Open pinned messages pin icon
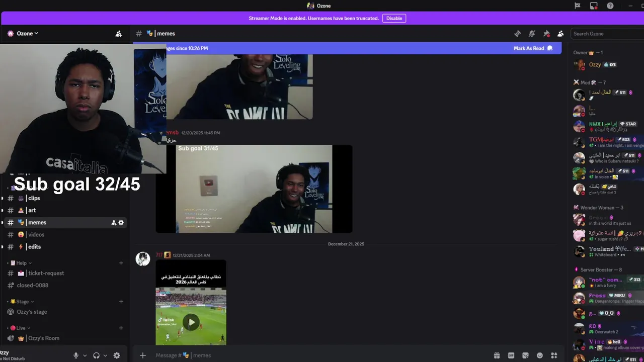644x362 pixels. [x=546, y=34]
